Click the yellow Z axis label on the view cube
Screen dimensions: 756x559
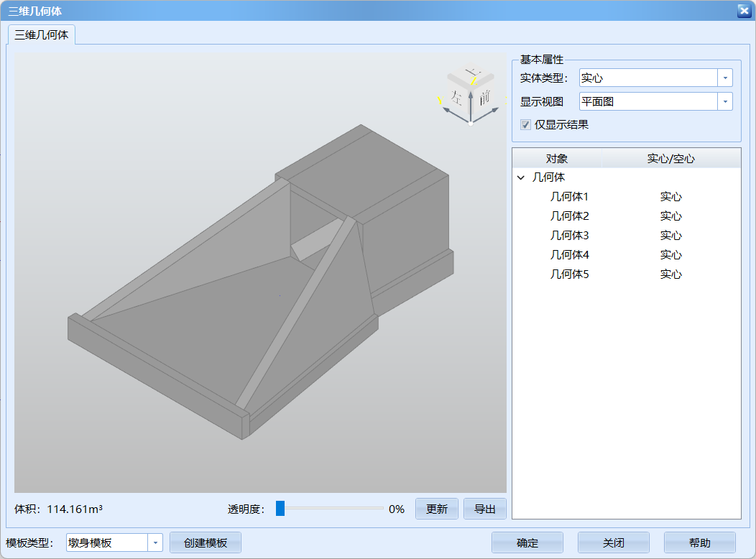click(474, 80)
